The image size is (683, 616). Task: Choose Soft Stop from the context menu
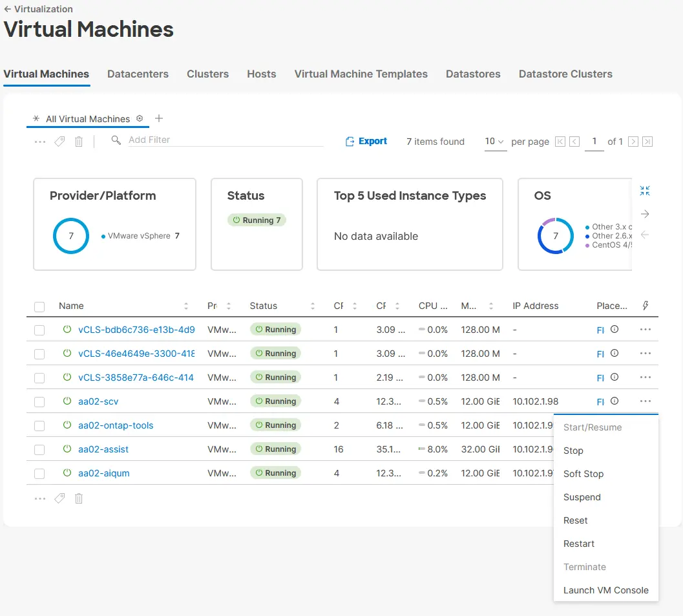coord(583,474)
